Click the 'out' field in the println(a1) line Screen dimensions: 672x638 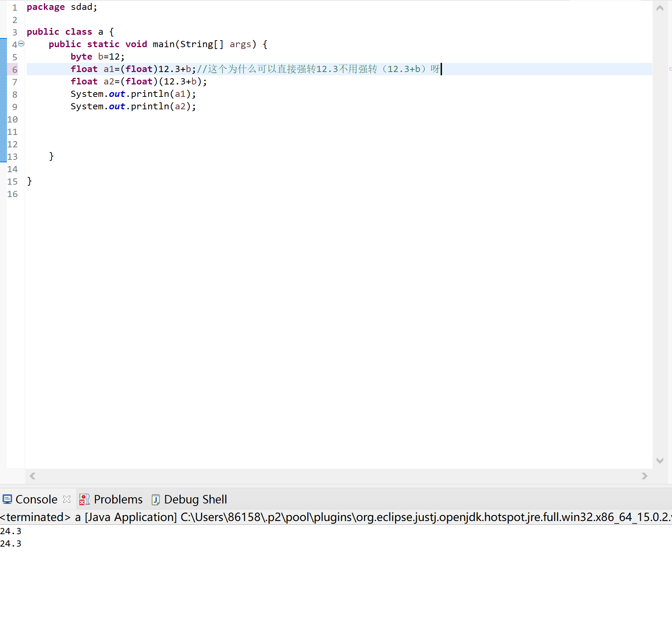pyautogui.click(x=117, y=94)
